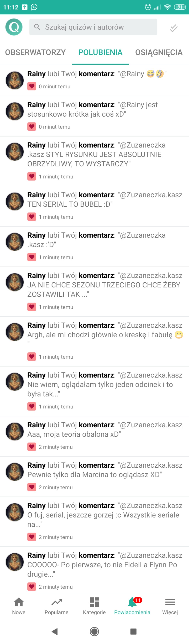Open the Pewnie tylko dla Marcina notification
The image size is (189, 644).
pyautogui.click(x=94, y=477)
